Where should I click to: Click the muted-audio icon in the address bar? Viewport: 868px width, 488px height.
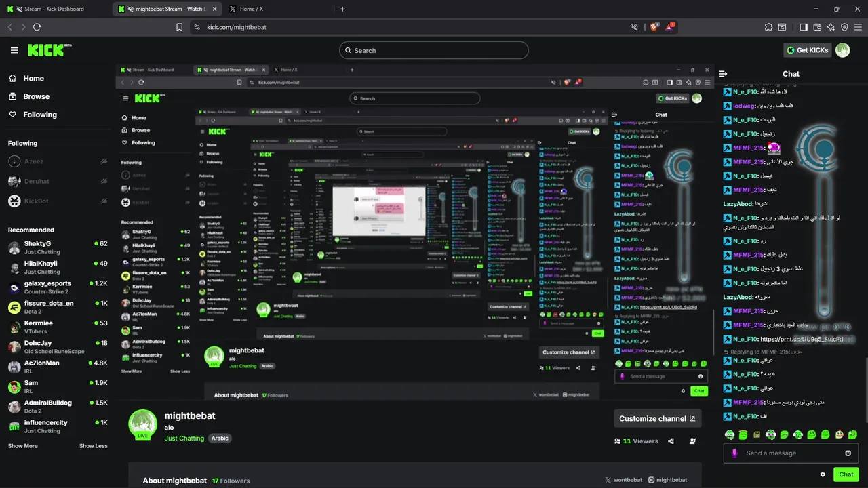[635, 27]
